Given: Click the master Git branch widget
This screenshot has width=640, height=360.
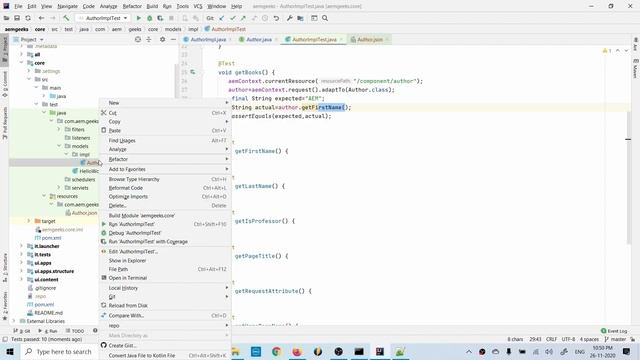Looking at the screenshot, I should (x=616, y=339).
